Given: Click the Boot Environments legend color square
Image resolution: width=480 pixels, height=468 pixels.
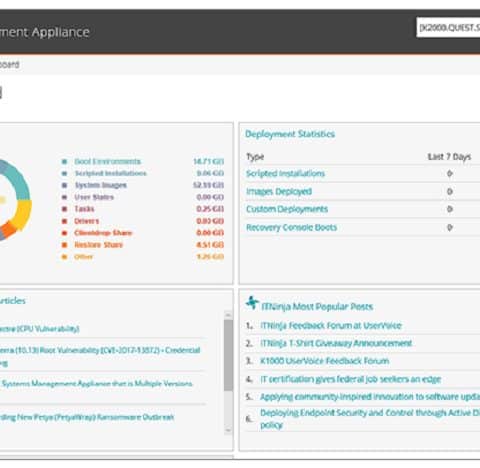Looking at the screenshot, I should pos(64,162).
